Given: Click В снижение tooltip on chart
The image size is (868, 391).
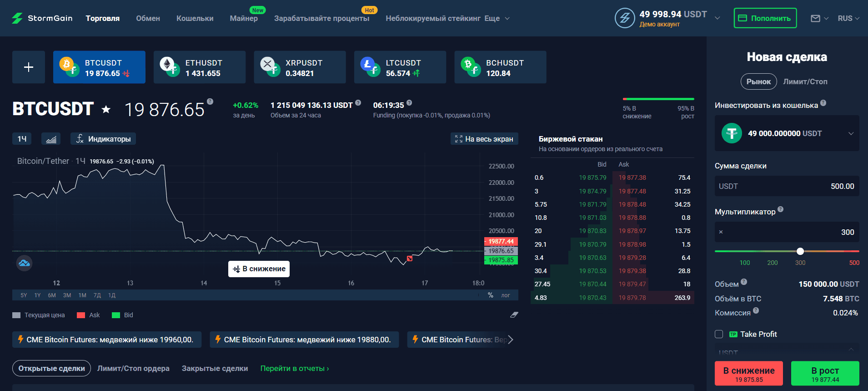Looking at the screenshot, I should pos(259,269).
